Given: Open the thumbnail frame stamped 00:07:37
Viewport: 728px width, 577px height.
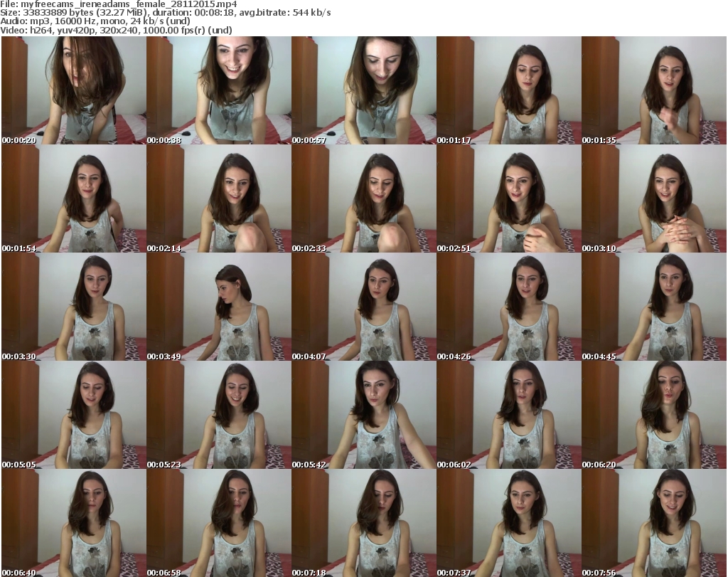Looking at the screenshot, I should [509, 523].
